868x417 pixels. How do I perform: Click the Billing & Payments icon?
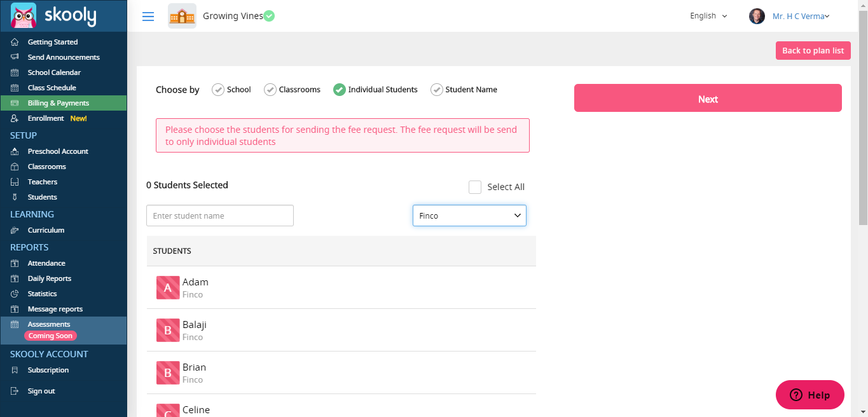[15, 103]
